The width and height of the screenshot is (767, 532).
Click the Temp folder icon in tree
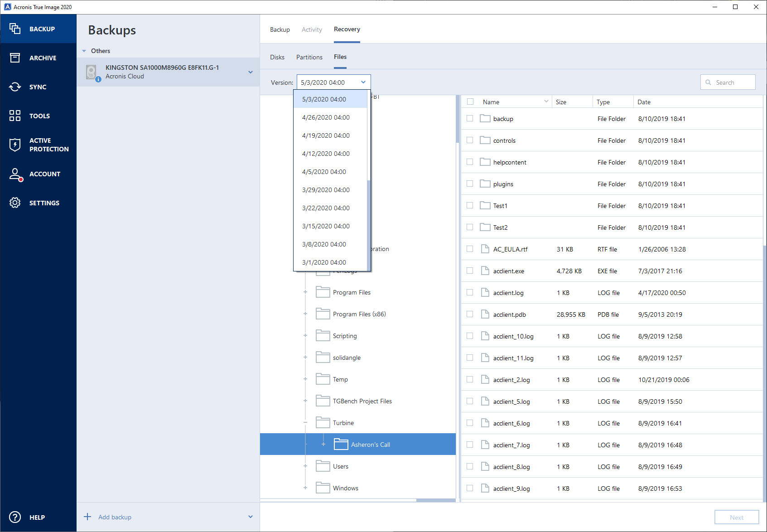[323, 379]
